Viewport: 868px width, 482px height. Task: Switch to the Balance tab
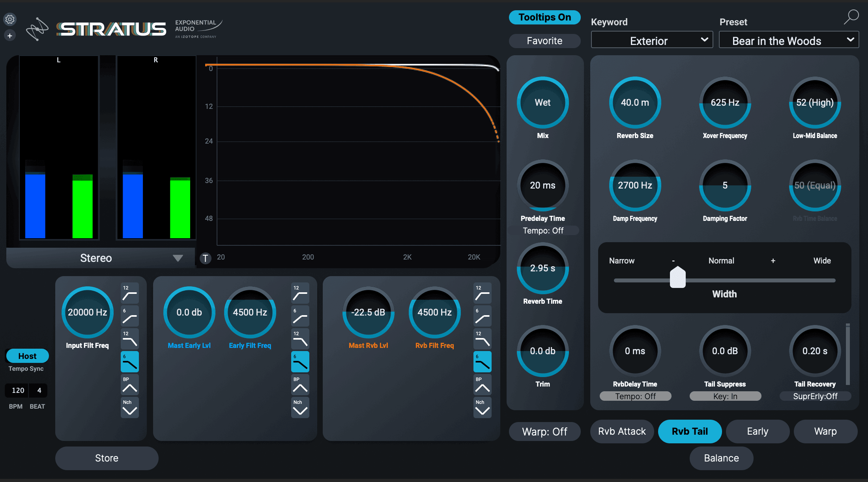point(721,458)
